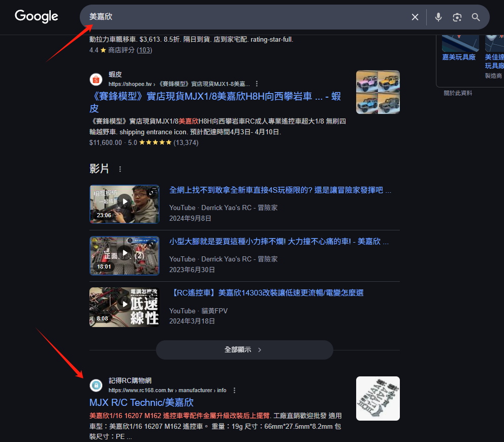This screenshot has height=442, width=504.
Task: Open search by image camera icon
Action: [x=457, y=17]
